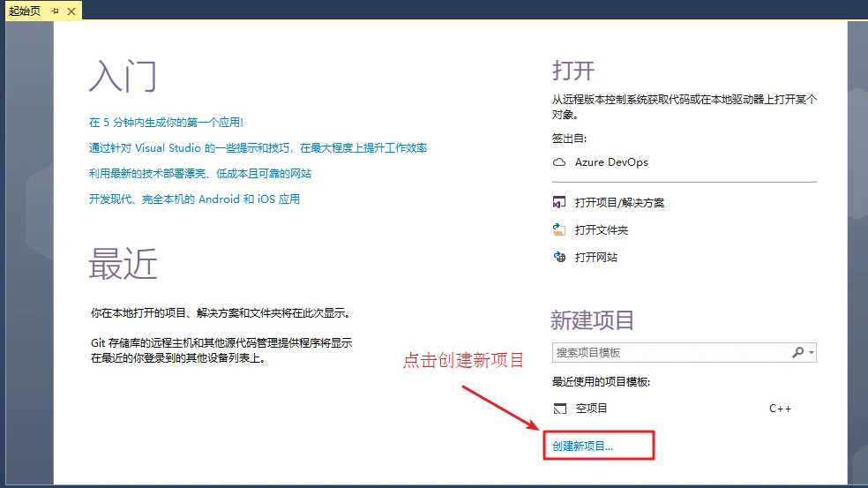The width and height of the screenshot is (868, 488).
Task: Close the 起始页 tab
Action: (71, 11)
